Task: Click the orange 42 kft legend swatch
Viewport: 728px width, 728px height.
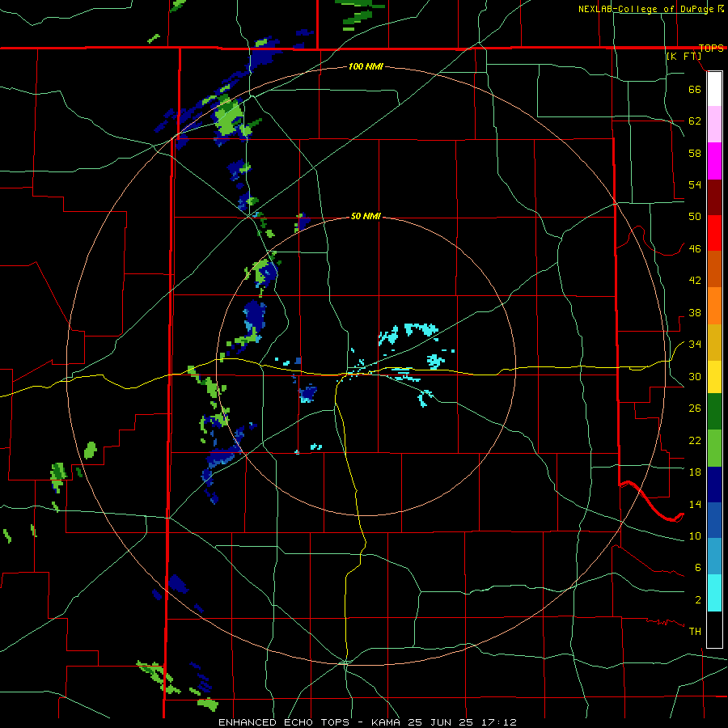Action: pyautogui.click(x=714, y=306)
